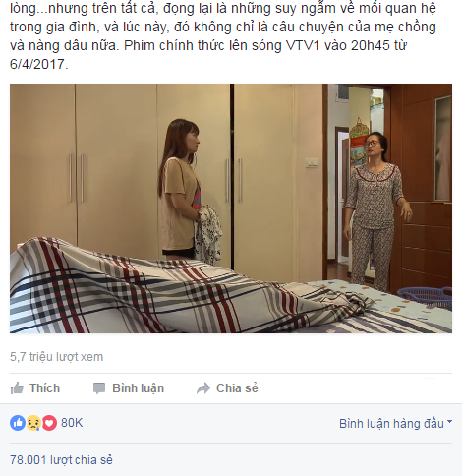Click the caret arrow after Bình luận hàng đầu
Screen dimensions: 462x476
pyautogui.click(x=449, y=422)
